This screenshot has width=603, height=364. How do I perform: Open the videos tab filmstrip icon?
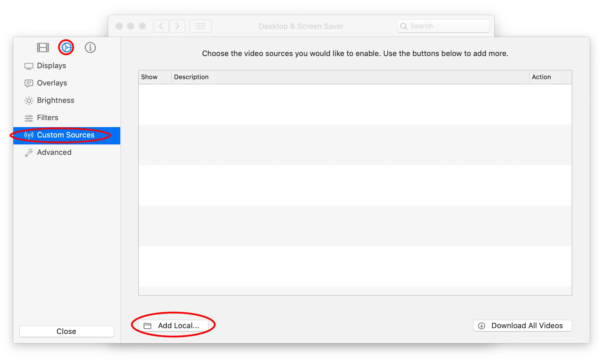tap(43, 47)
